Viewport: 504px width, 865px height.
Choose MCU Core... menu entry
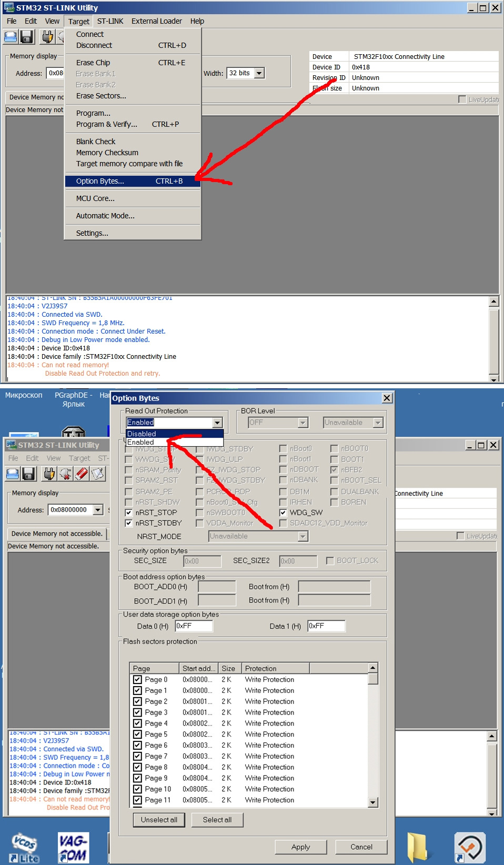click(133, 198)
